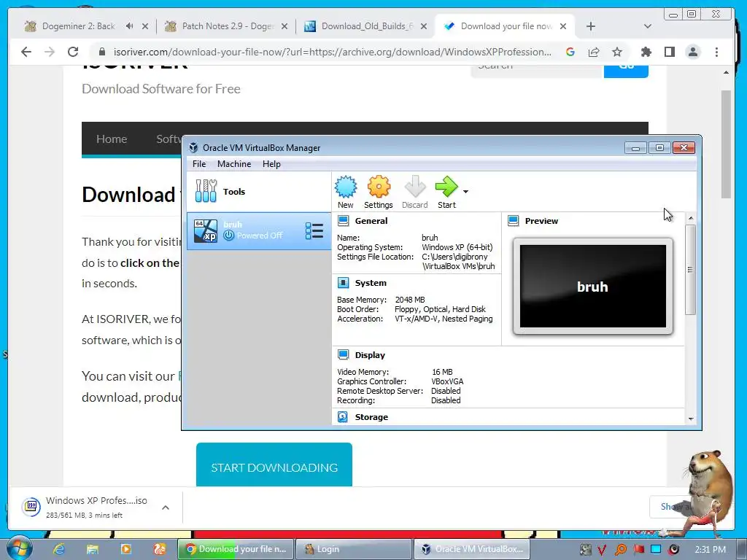Click the Discard arrow icon

414,192
